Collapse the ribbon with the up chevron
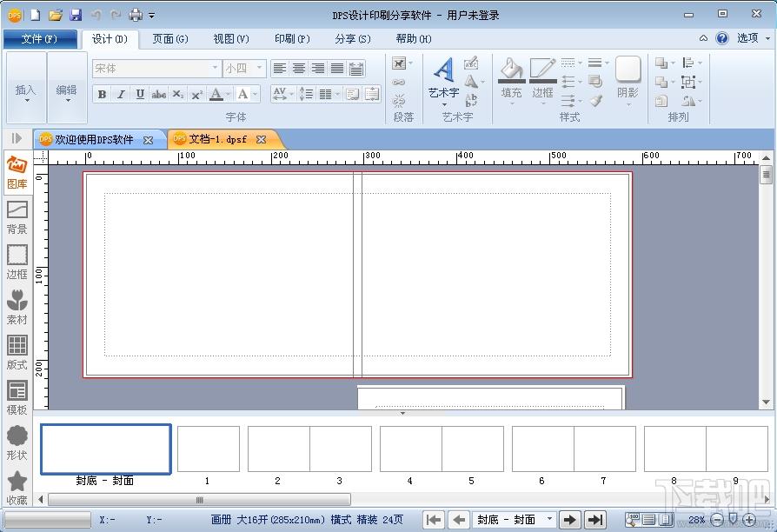 click(703, 38)
